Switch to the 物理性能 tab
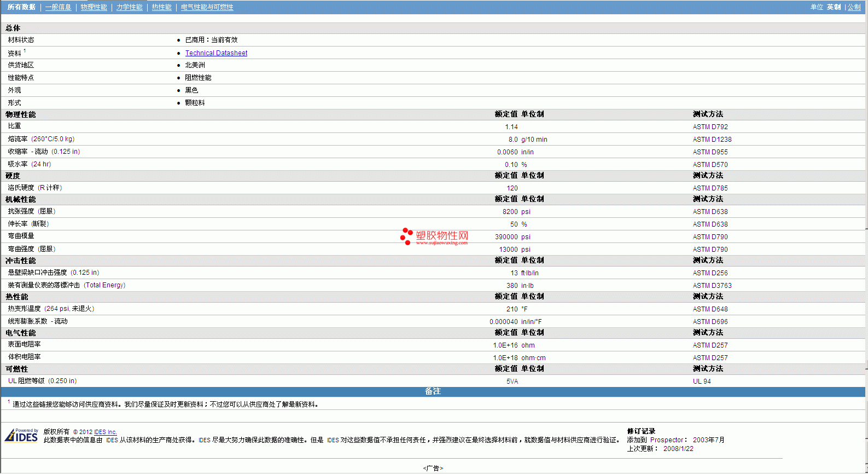The width and height of the screenshot is (868, 474). coord(94,7)
